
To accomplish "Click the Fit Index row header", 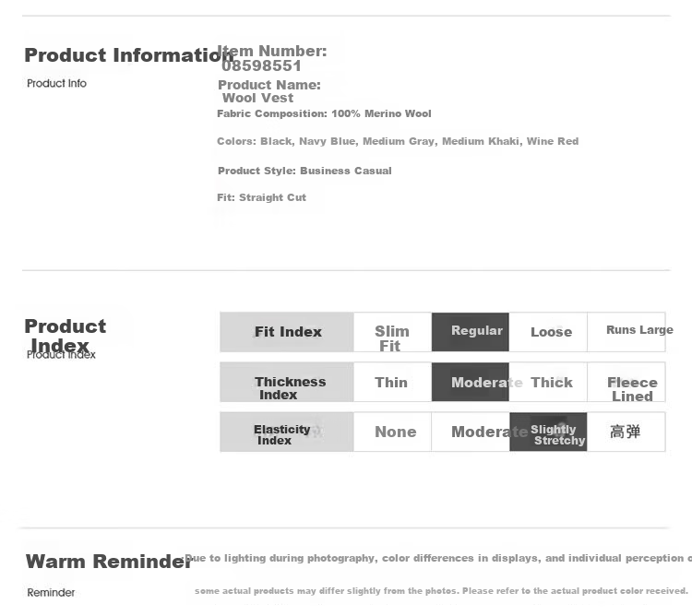I will point(287,332).
